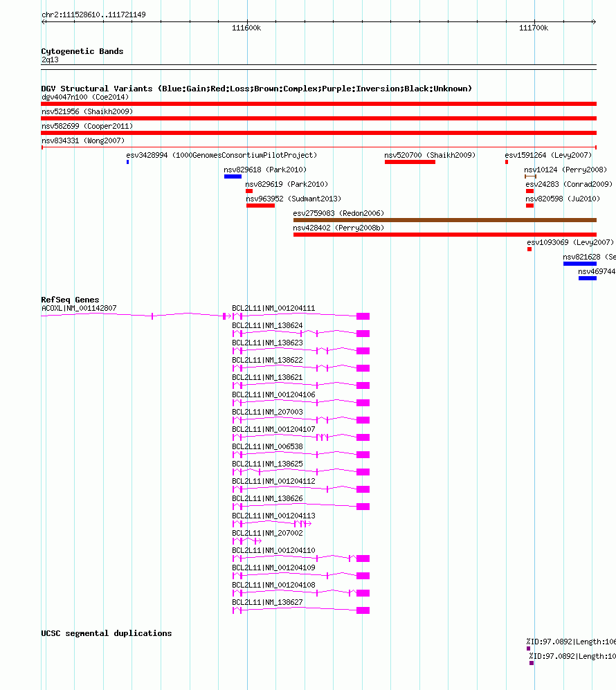616x690 pixels.
Task: Click the RefSeq Genes track title
Action: 71,300
